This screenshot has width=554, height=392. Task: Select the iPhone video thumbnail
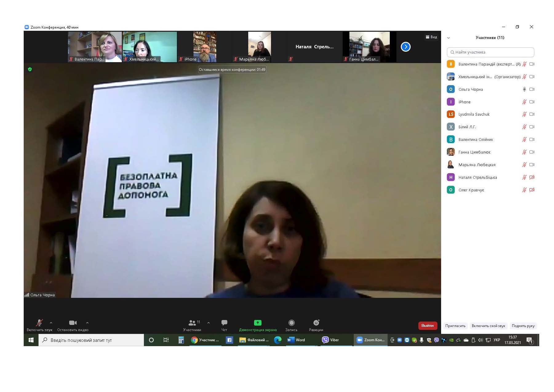pyautogui.click(x=205, y=47)
